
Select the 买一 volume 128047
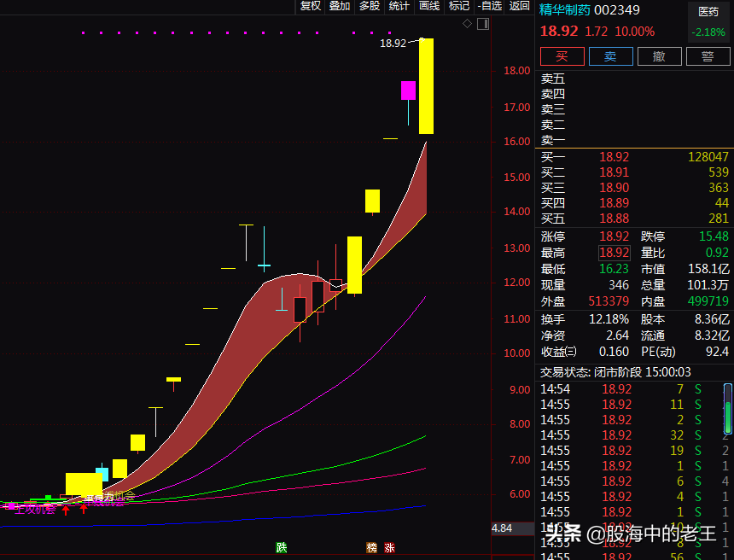click(x=708, y=157)
